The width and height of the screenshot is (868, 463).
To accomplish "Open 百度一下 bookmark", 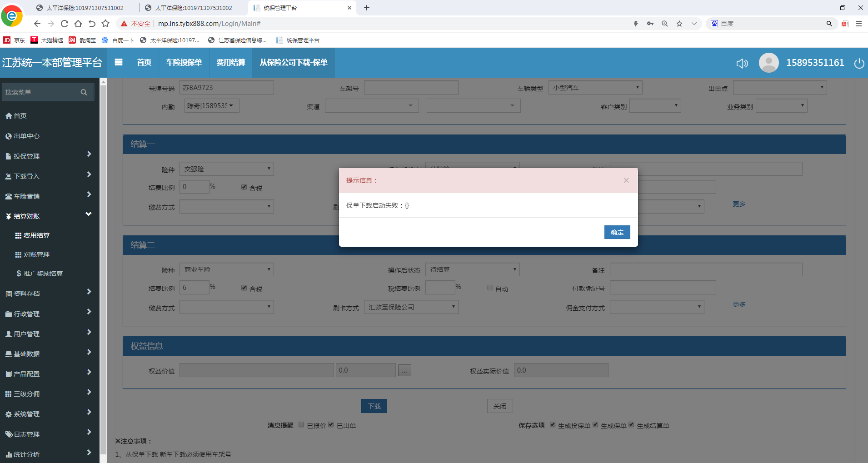I will 118,40.
